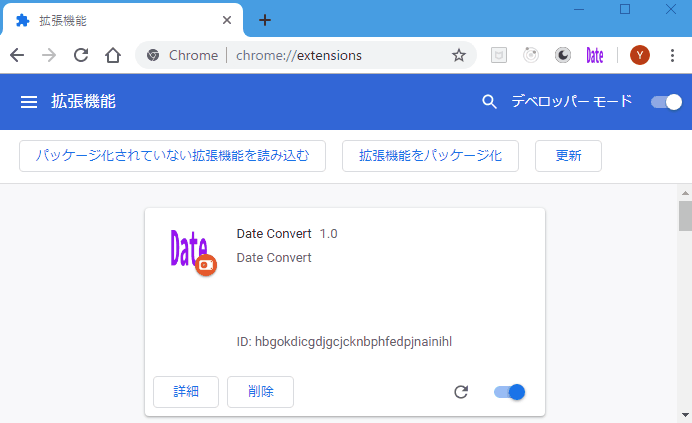Disable the Date Convert extension toggle

coord(509,392)
